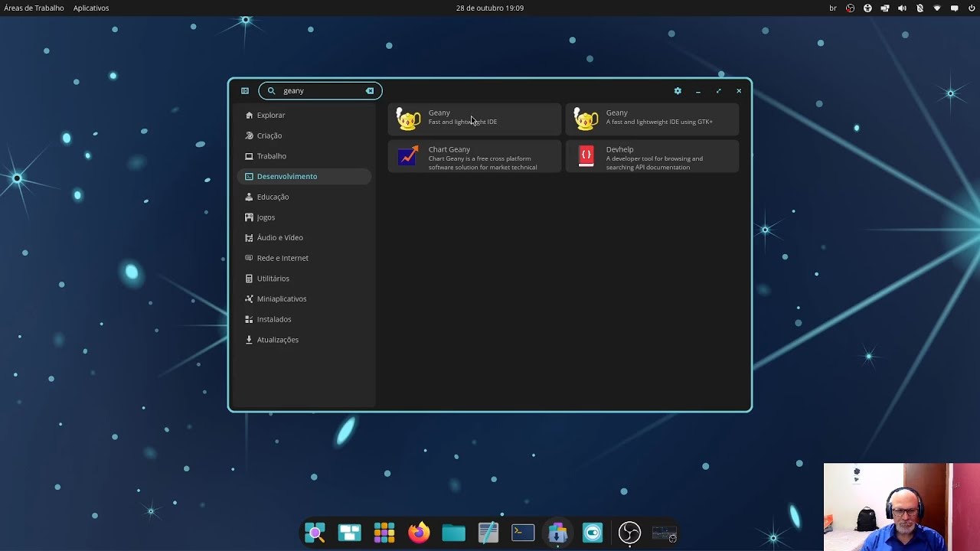The width and height of the screenshot is (980, 551).
Task: Select the Criação category
Action: [x=304, y=135]
